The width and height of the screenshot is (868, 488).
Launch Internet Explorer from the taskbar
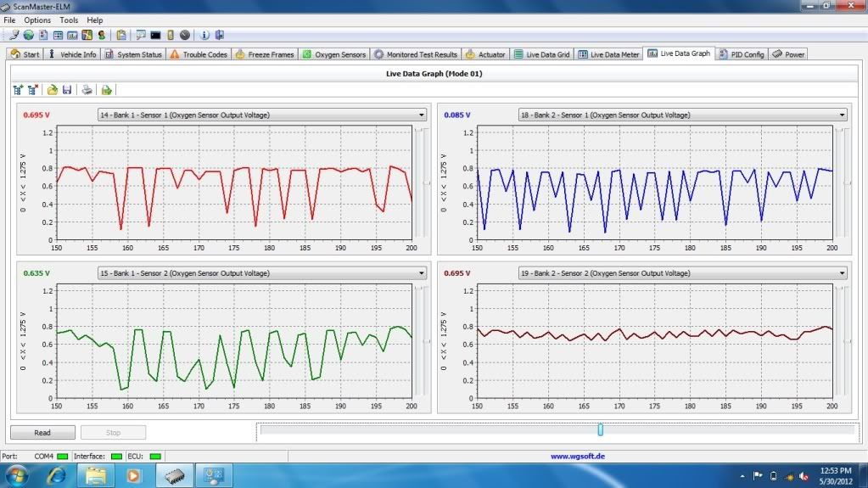[57, 476]
